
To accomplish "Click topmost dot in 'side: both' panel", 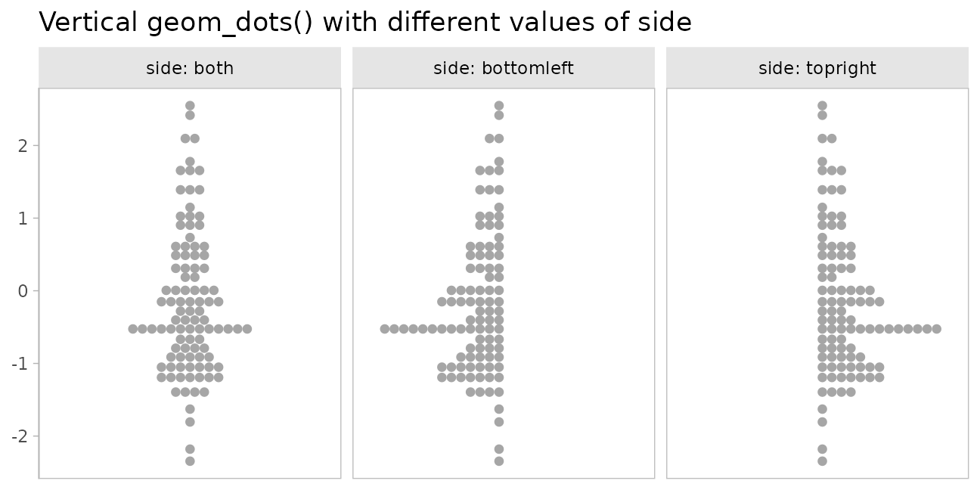I will 190,106.
